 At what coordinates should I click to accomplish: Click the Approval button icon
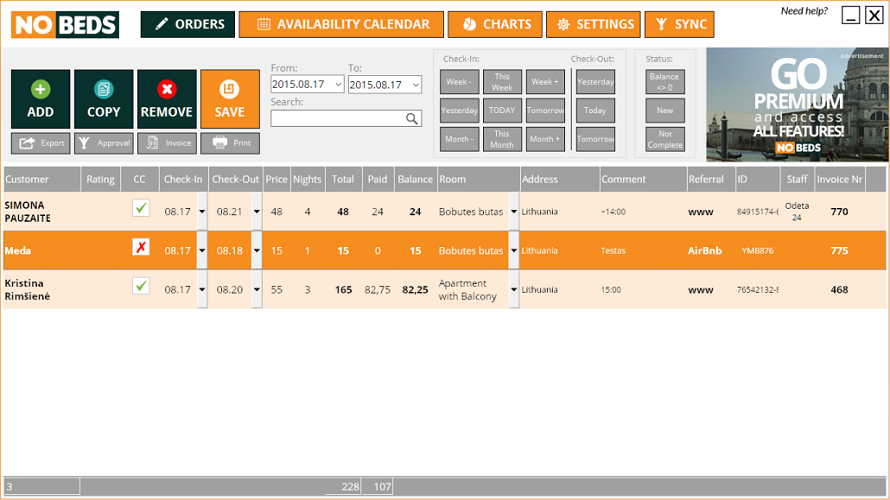point(84,143)
